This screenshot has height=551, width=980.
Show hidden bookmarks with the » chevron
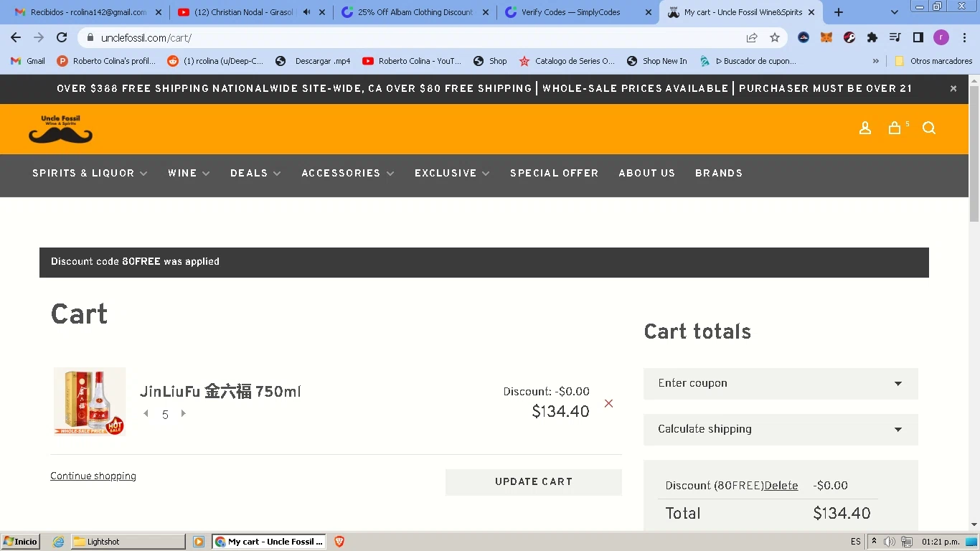coord(876,61)
